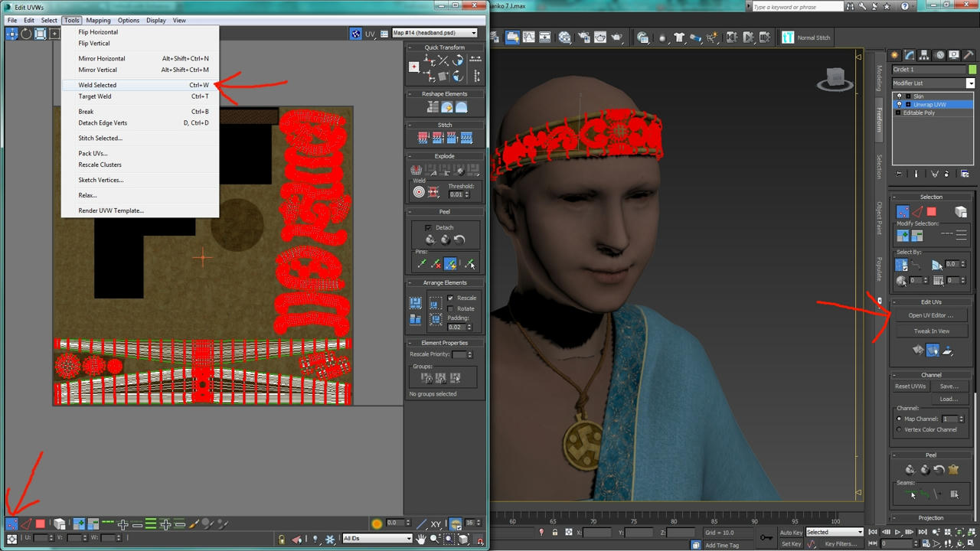The image size is (980, 551).
Task: Click the Target Weld bullseye icon
Action: coord(419,192)
